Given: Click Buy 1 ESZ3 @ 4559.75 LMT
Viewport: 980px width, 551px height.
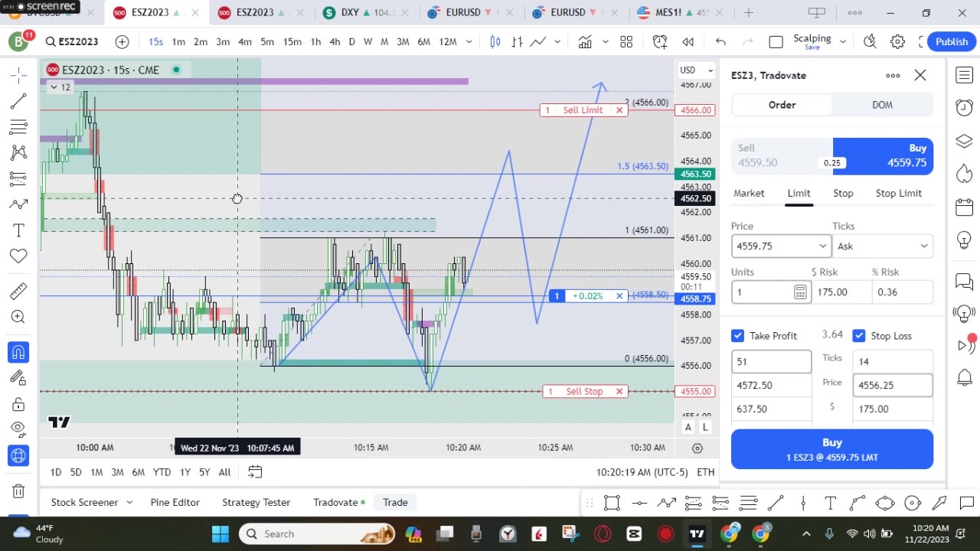Looking at the screenshot, I should 832,449.
